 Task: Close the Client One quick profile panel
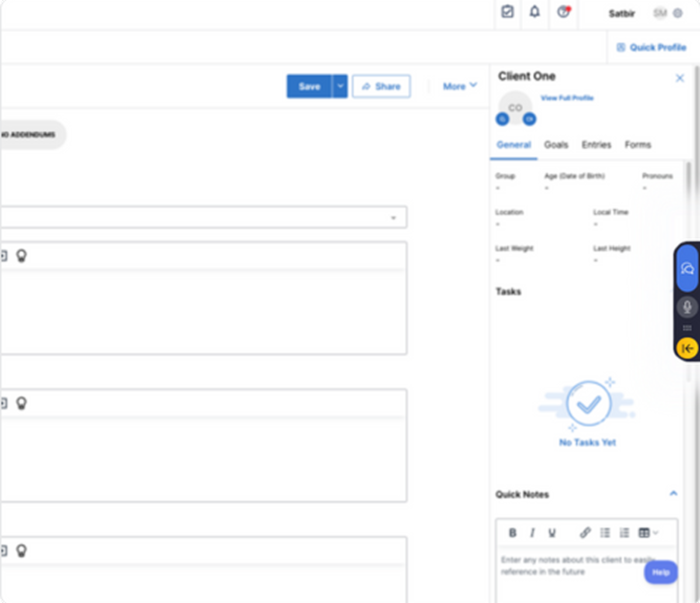pos(679,78)
